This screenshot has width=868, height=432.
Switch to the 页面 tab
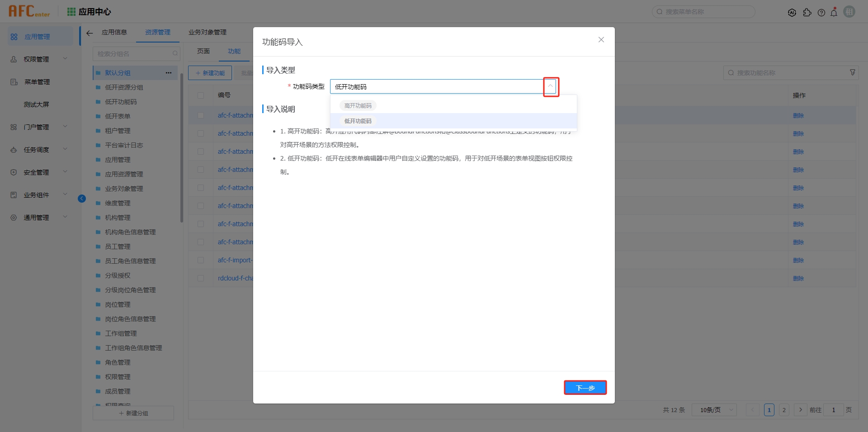tap(203, 51)
